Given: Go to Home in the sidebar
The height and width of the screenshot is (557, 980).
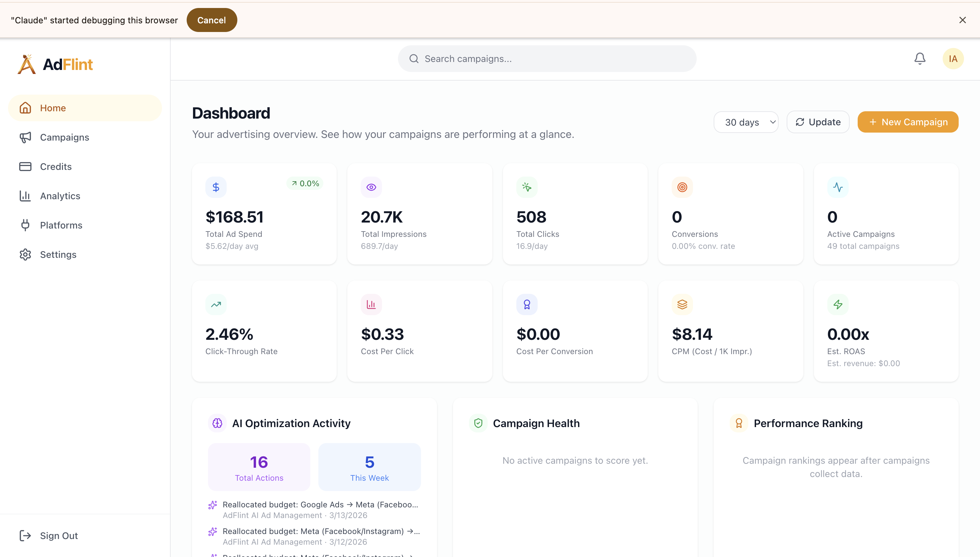Looking at the screenshot, I should pos(85,108).
